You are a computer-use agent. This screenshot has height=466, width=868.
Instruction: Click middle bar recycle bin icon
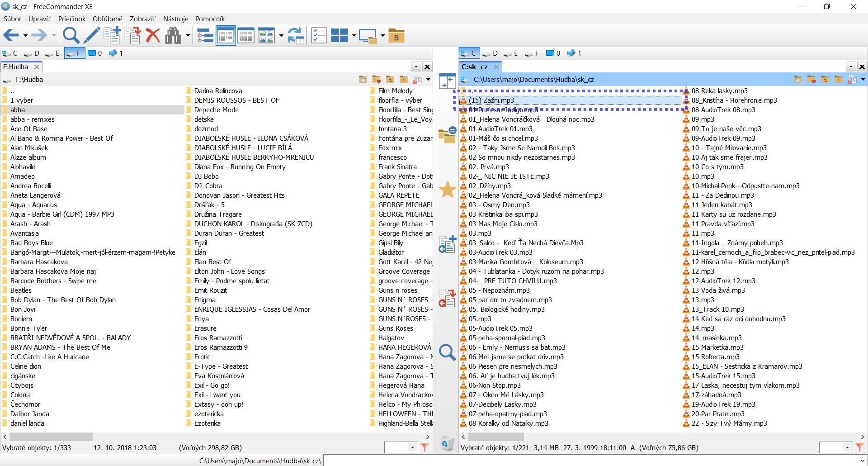coord(447,443)
